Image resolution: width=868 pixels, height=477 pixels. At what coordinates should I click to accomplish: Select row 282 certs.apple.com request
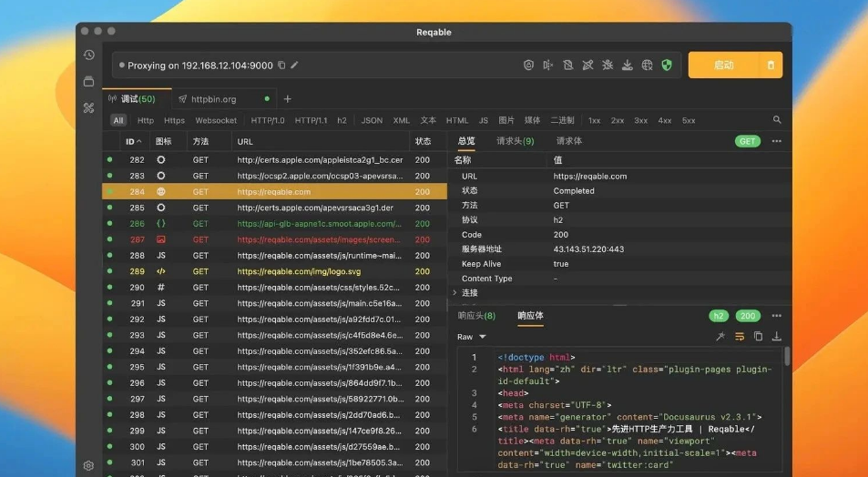[x=274, y=160]
